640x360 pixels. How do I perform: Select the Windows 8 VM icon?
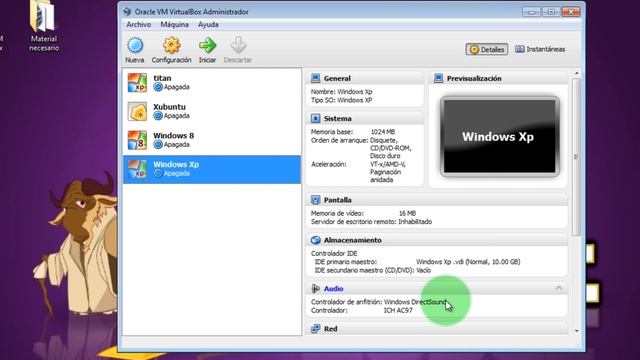137,140
